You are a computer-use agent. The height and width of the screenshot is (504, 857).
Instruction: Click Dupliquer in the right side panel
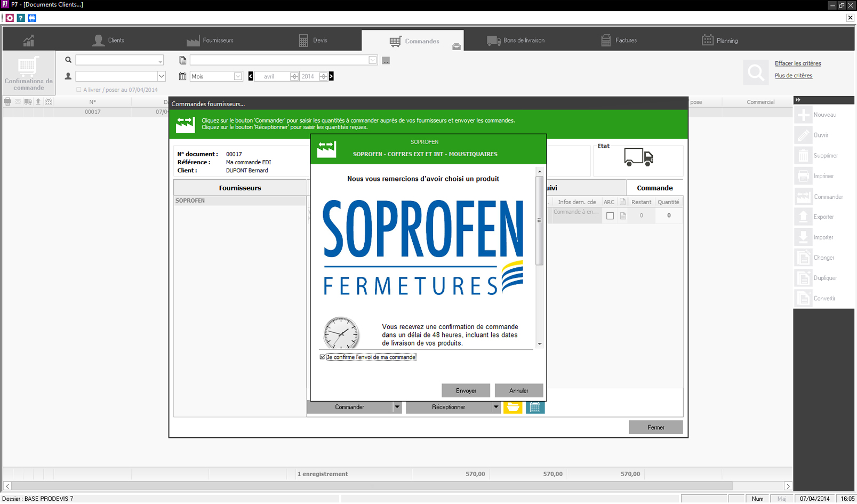tap(825, 278)
